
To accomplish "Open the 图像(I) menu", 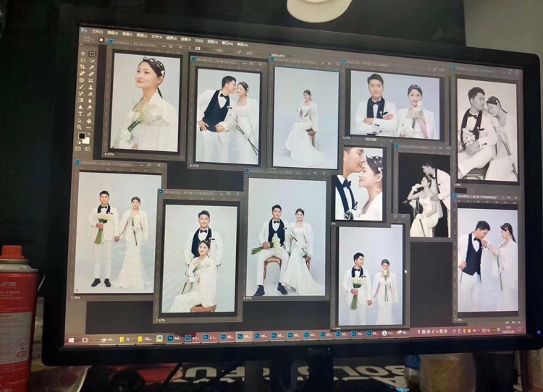I will pyautogui.click(x=127, y=34).
